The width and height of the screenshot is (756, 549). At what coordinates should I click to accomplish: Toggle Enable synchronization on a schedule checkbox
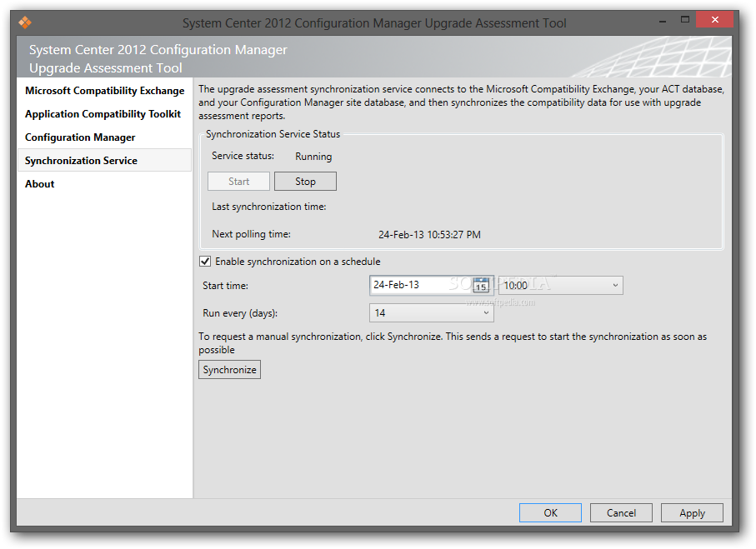coord(205,262)
